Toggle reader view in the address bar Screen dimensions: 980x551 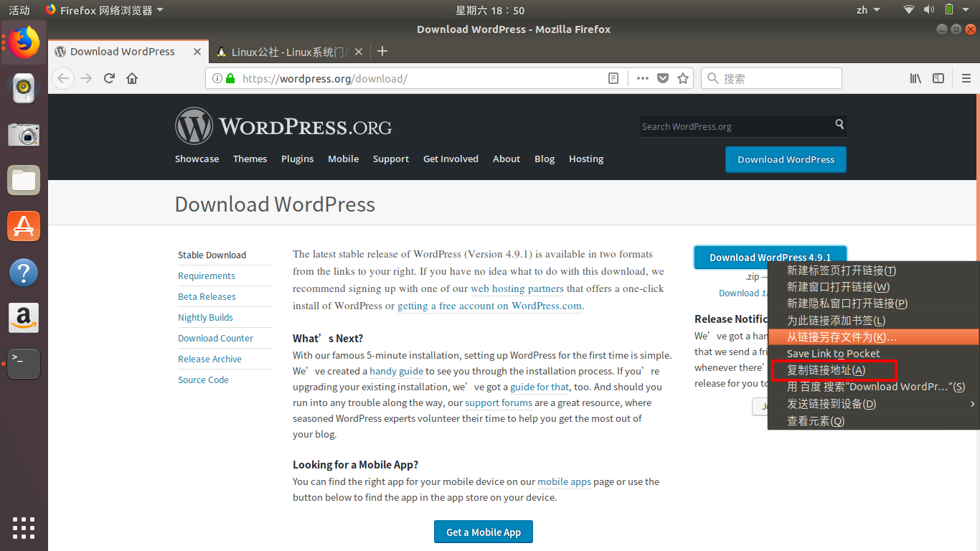click(x=613, y=78)
